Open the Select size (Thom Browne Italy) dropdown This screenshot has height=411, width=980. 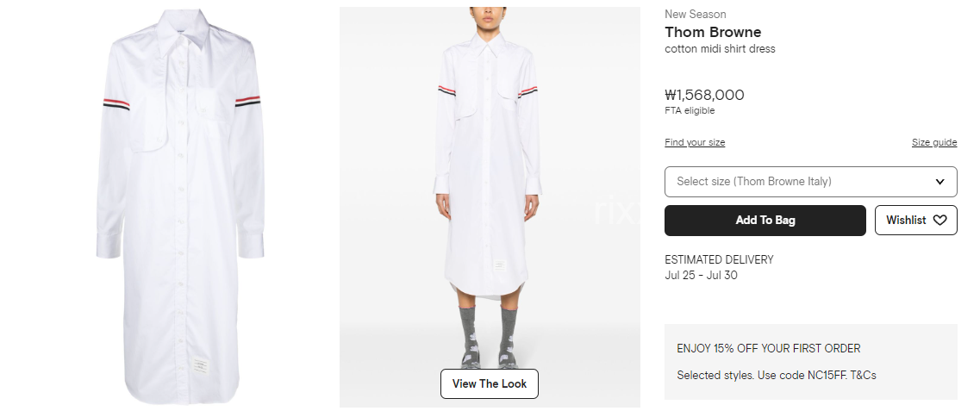(810, 182)
